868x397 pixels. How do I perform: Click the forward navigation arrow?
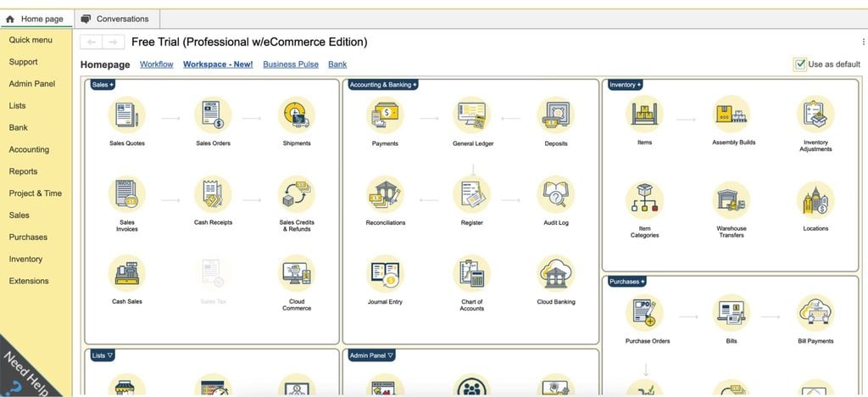[113, 42]
